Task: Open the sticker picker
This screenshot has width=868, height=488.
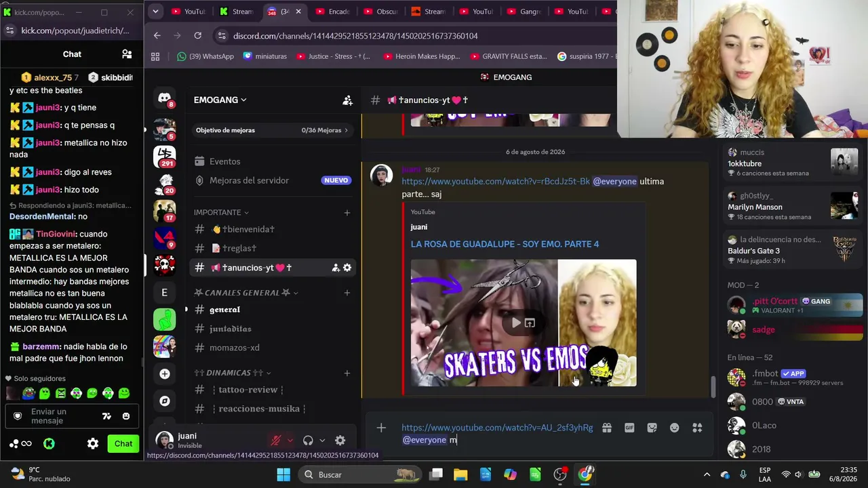Action: pyautogui.click(x=652, y=428)
